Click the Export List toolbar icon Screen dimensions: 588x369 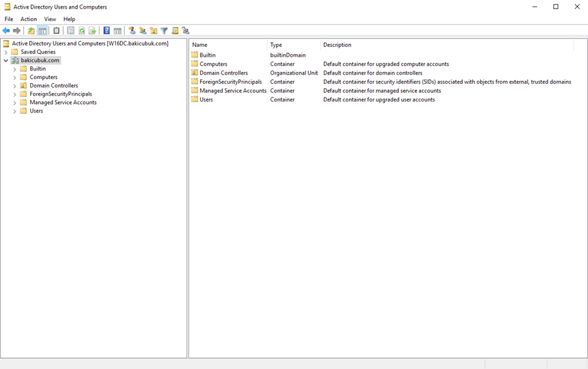pyautogui.click(x=92, y=31)
